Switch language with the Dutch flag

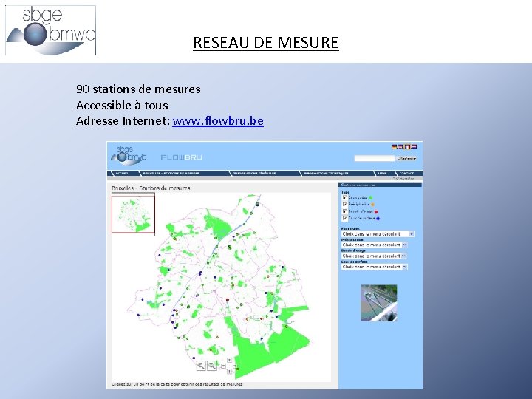pyautogui.click(x=414, y=147)
